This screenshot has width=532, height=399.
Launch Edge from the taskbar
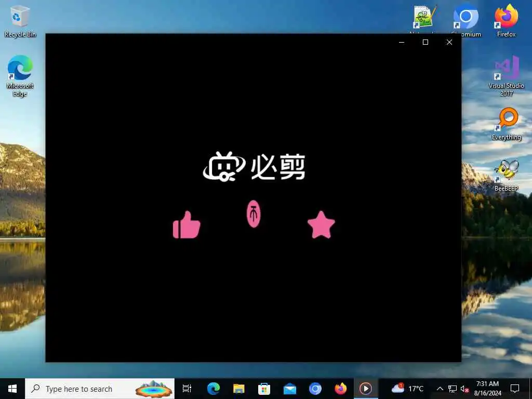coord(214,389)
